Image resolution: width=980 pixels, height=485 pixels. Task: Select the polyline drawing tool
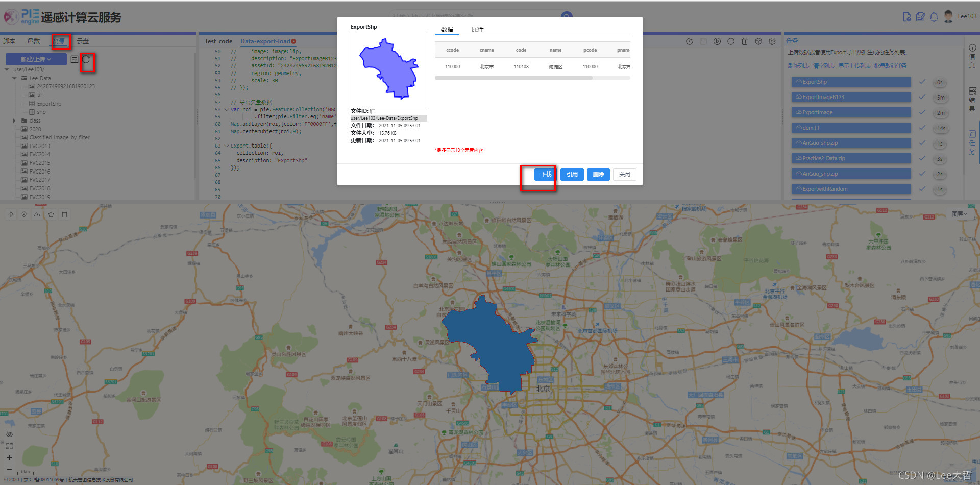(37, 214)
